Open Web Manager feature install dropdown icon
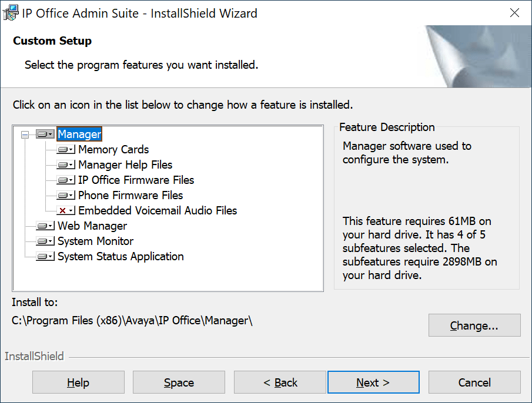This screenshot has height=403, width=532. [45, 226]
